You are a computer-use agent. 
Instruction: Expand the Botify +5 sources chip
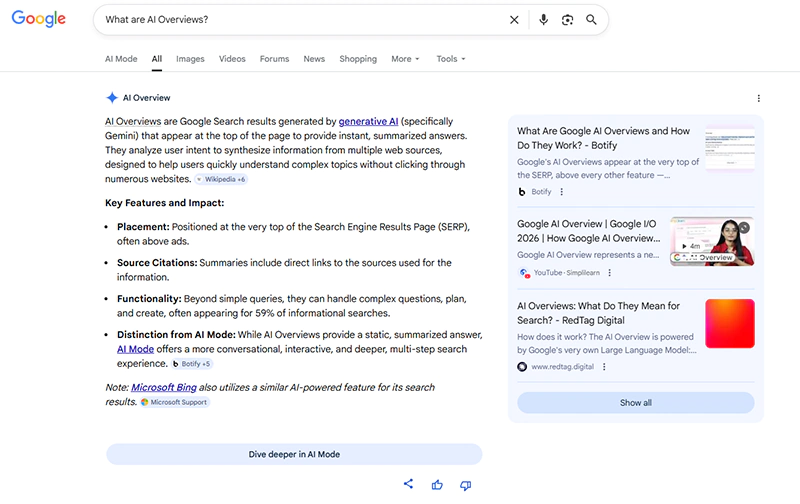192,364
